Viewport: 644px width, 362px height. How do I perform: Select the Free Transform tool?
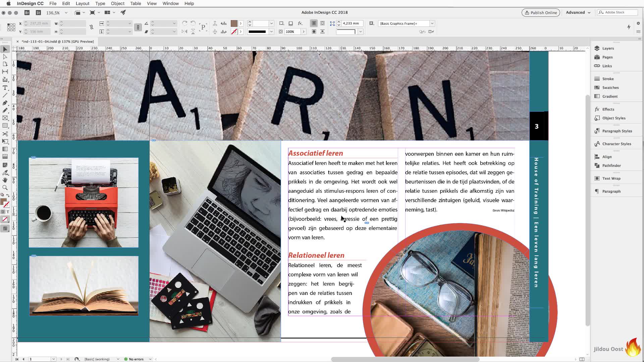coord(5,141)
